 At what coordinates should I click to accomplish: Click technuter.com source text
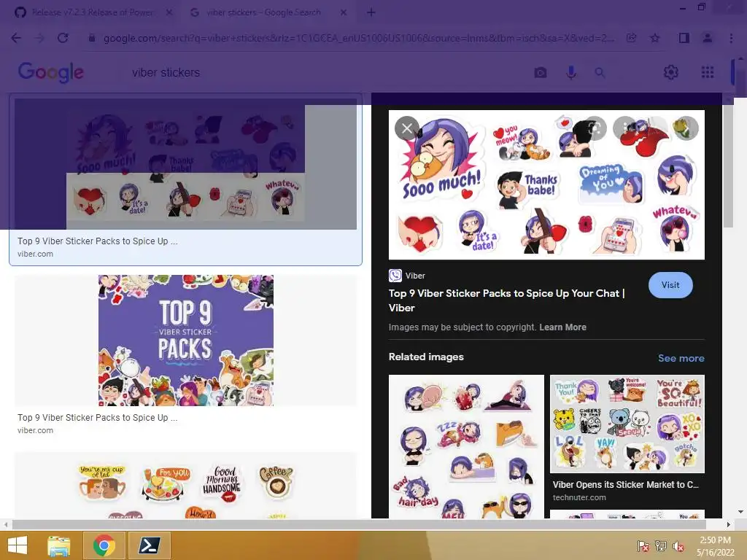click(x=579, y=497)
